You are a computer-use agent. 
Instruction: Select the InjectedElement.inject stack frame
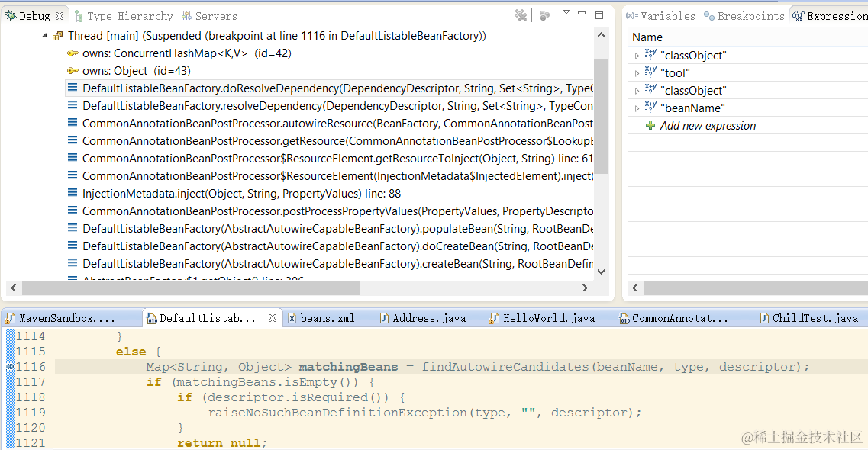point(337,176)
